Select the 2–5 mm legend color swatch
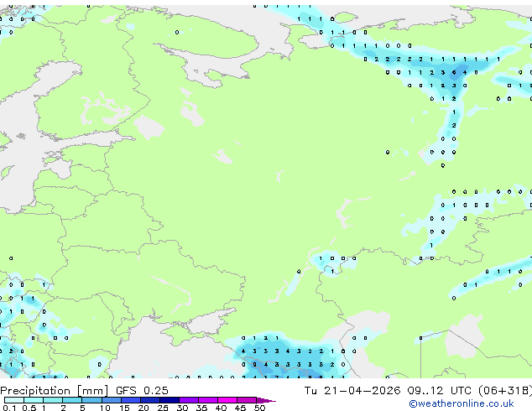532x411 pixels. [72, 400]
